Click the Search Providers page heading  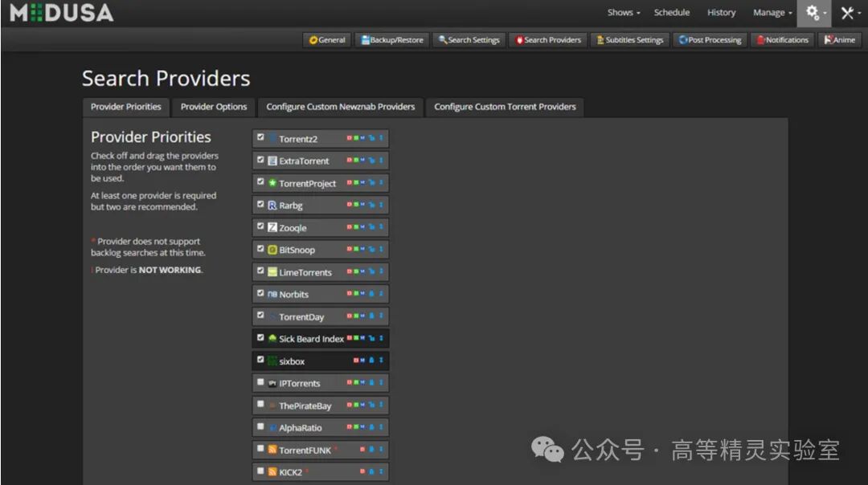click(x=166, y=79)
